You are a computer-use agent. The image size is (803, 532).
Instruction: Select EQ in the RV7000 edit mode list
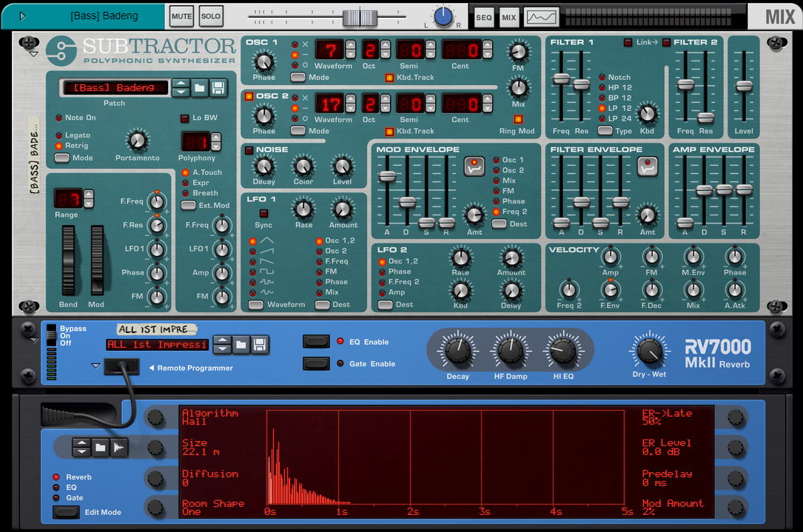coord(56,488)
